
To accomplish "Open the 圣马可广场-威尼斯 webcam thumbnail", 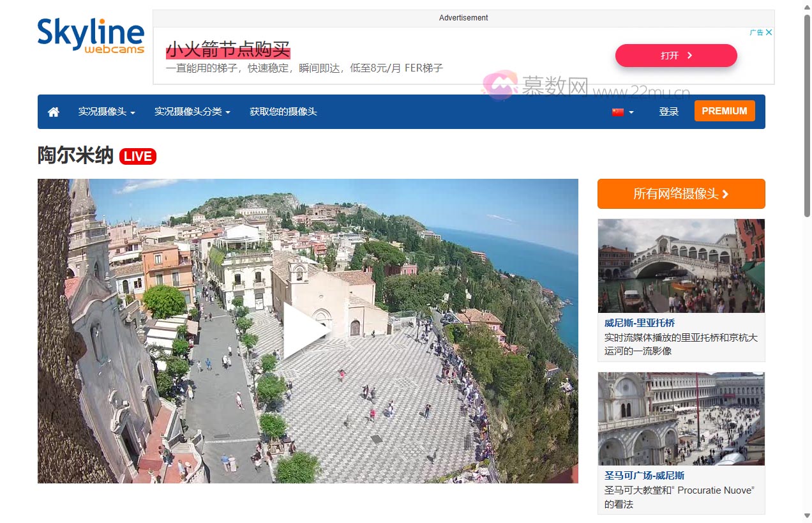I will tap(680, 419).
